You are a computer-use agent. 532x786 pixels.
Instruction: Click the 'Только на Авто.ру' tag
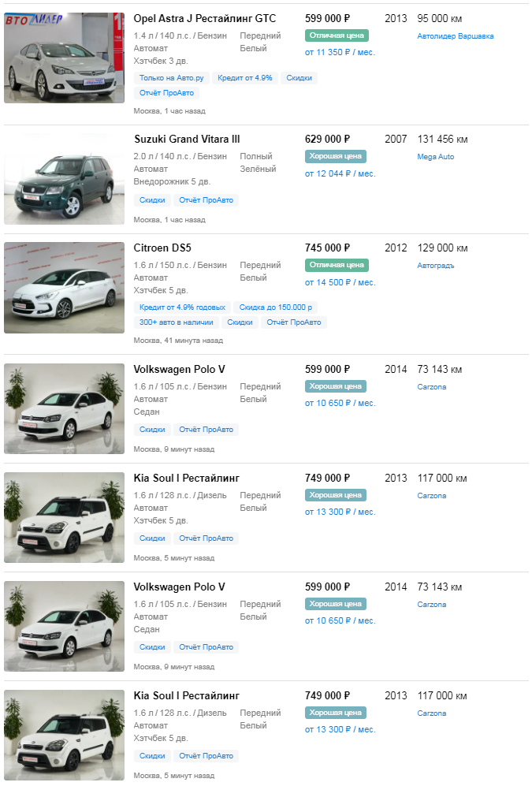point(172,78)
